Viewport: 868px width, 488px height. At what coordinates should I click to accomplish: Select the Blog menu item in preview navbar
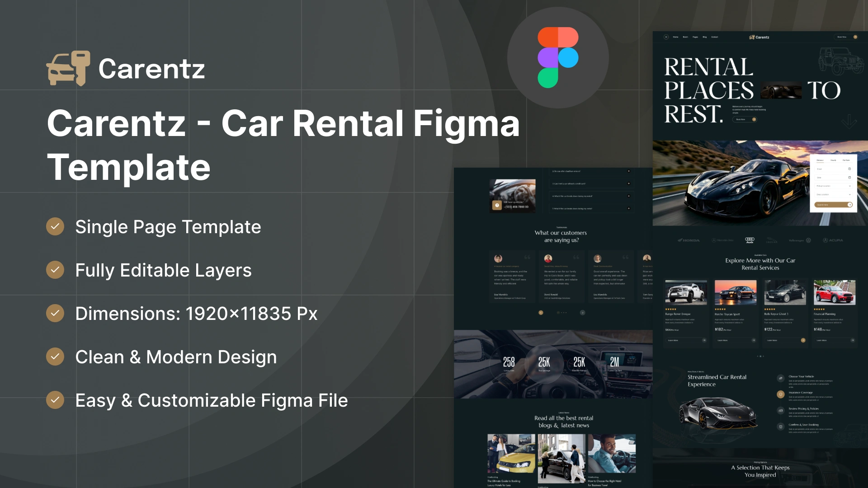pos(705,37)
